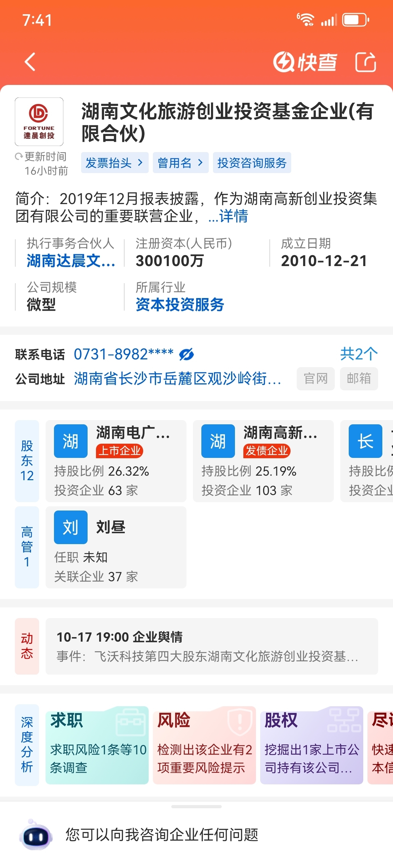Open executive partner 湖南达晨文... link
Viewport: 393px width, 868px height.
click(x=71, y=261)
